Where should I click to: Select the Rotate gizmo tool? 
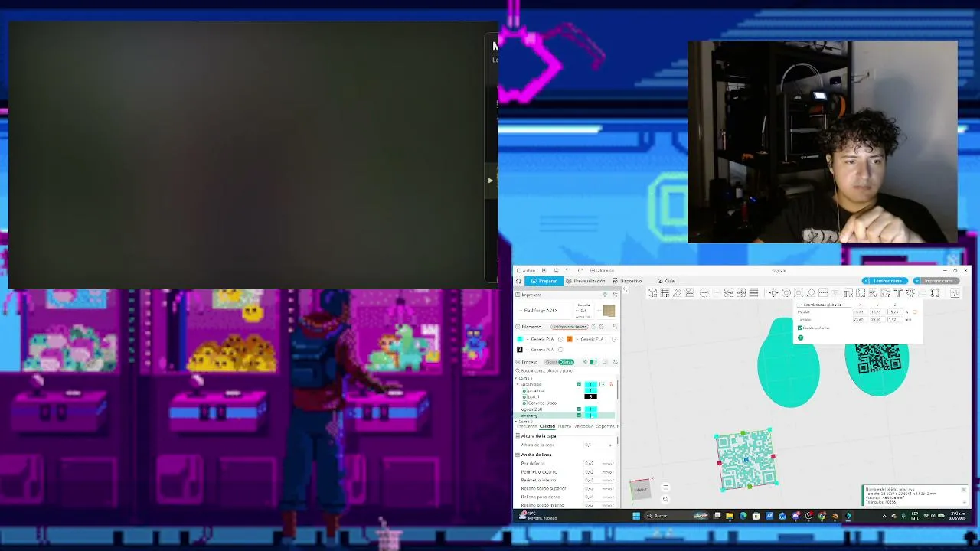tap(786, 292)
